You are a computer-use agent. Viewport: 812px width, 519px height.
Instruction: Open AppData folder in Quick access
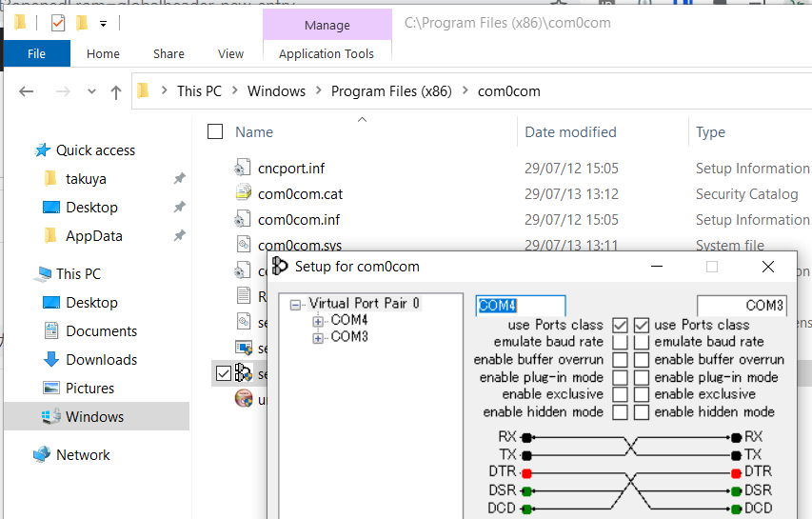click(x=93, y=235)
